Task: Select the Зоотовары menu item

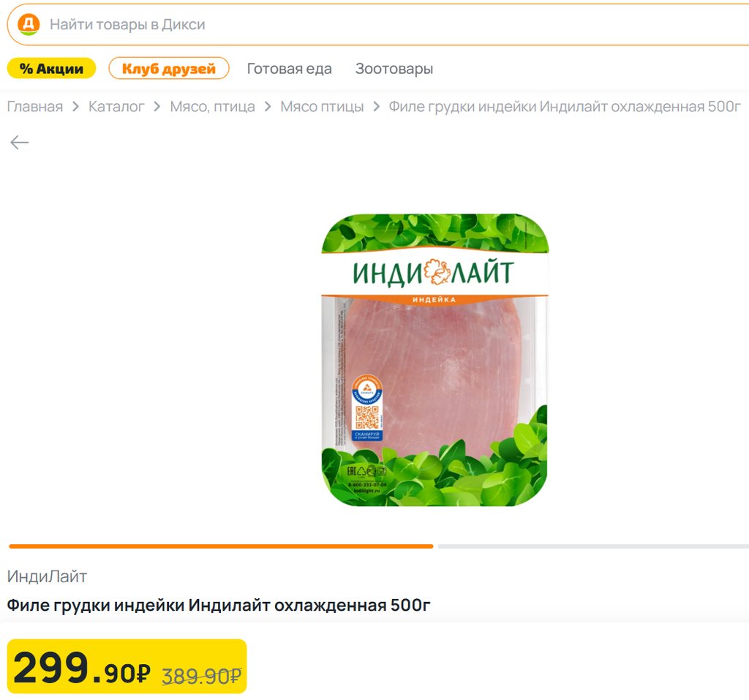Action: [x=394, y=69]
